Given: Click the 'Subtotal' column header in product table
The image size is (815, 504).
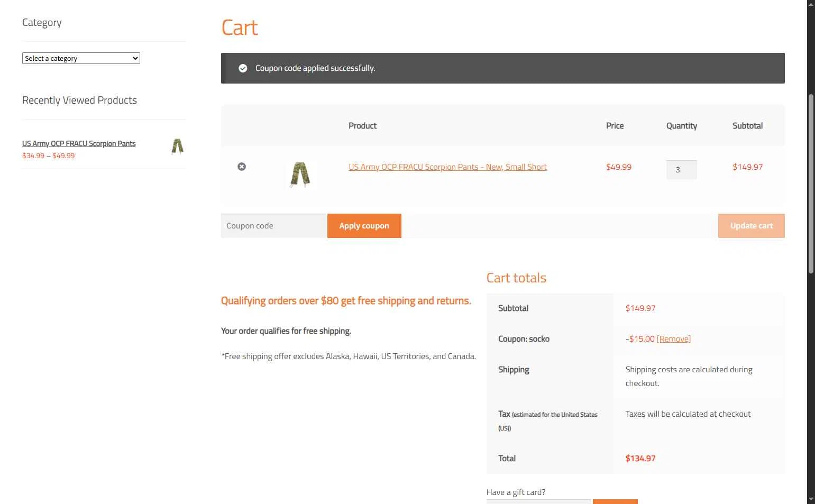Looking at the screenshot, I should 747,126.
